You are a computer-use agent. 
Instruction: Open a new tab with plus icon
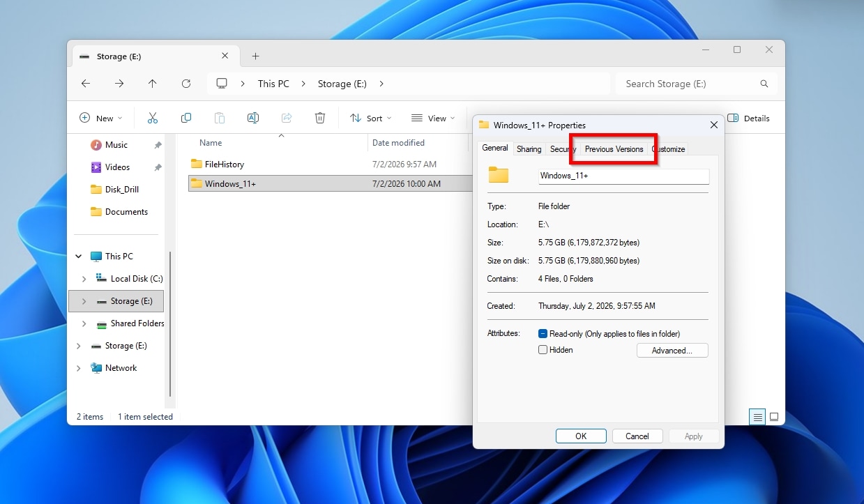(x=255, y=56)
